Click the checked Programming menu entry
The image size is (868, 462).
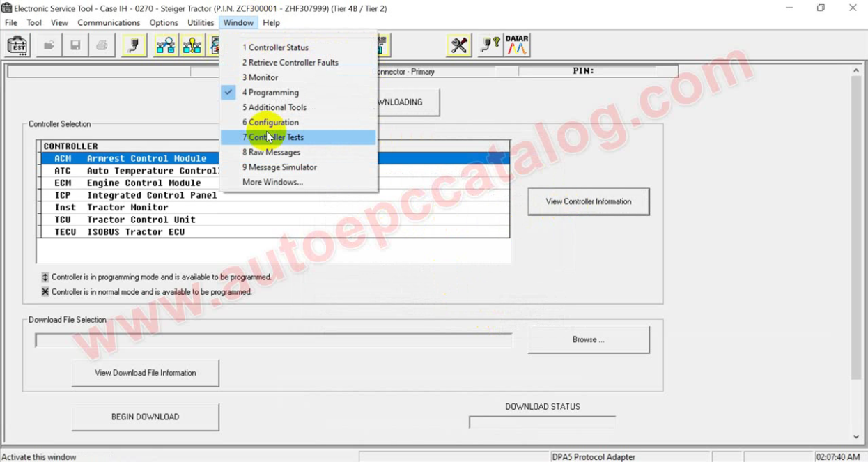click(x=270, y=93)
